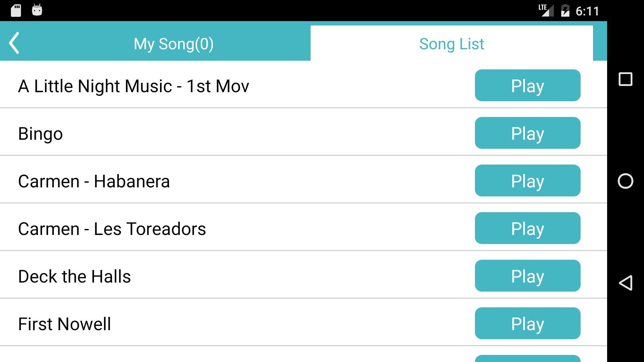Tap the Android recent apps square
644x362 pixels.
(625, 79)
